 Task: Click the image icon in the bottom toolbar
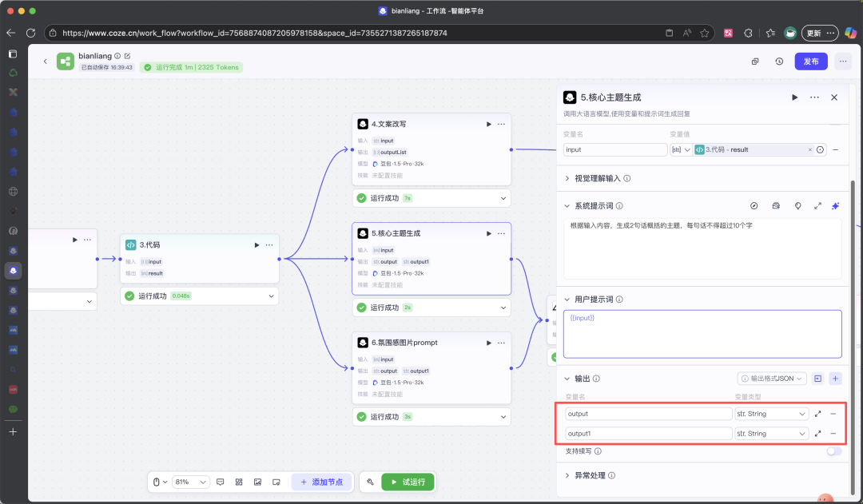click(257, 482)
